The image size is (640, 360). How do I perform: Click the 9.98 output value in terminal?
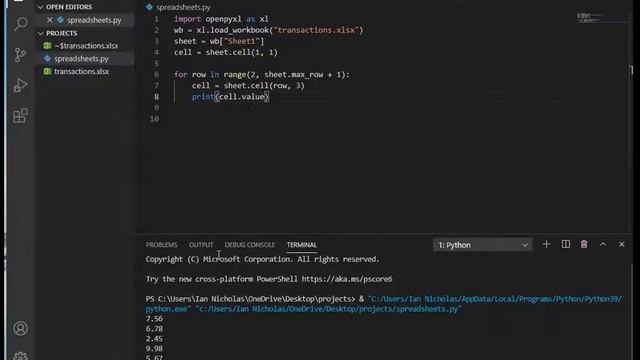tap(154, 349)
